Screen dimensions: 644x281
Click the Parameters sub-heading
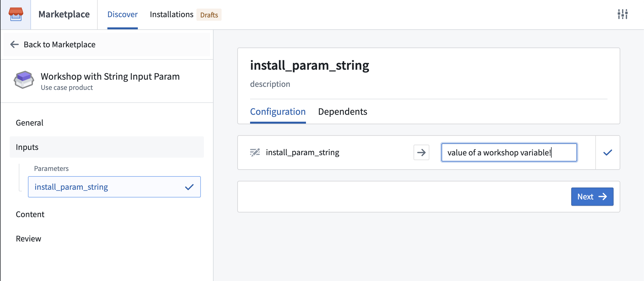coord(51,169)
